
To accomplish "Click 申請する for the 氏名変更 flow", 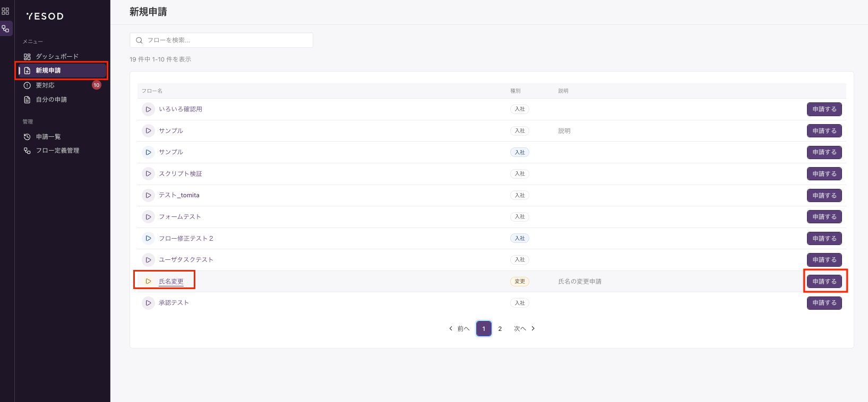I will point(824,282).
